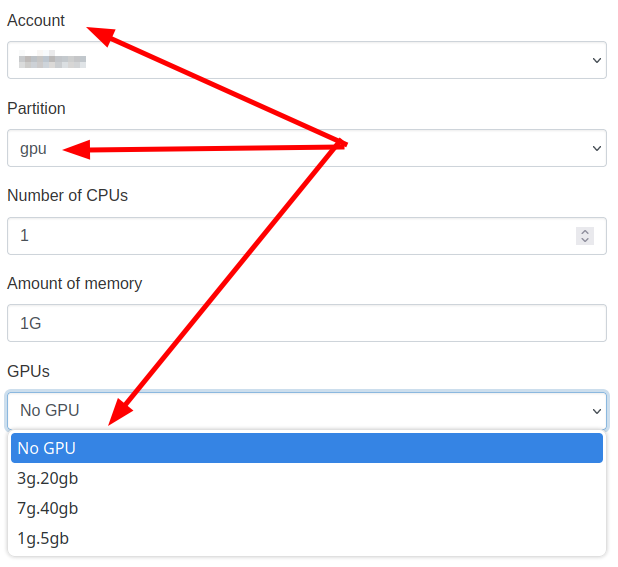Choose the highlighted No GPU option
618x567 pixels.
point(307,448)
